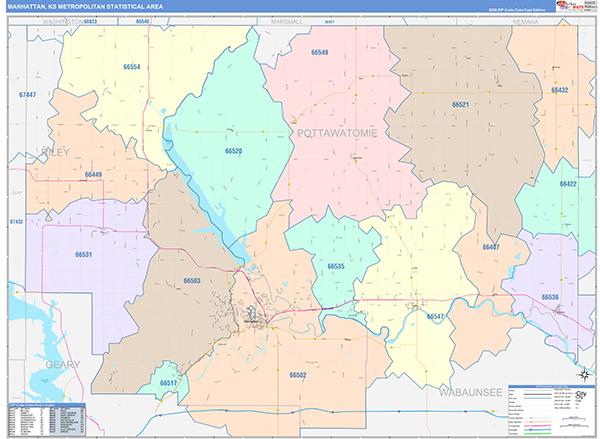Viewport: 600px width, 439px height.
Task: Select ZIP code label 66547
Action: pyautogui.click(x=435, y=317)
